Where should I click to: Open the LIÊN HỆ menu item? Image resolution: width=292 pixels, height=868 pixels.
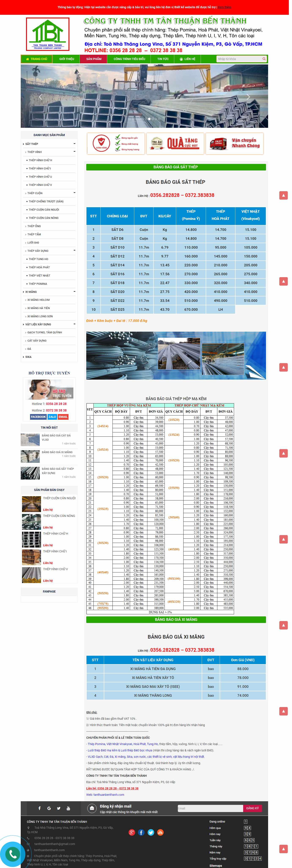click(188, 59)
